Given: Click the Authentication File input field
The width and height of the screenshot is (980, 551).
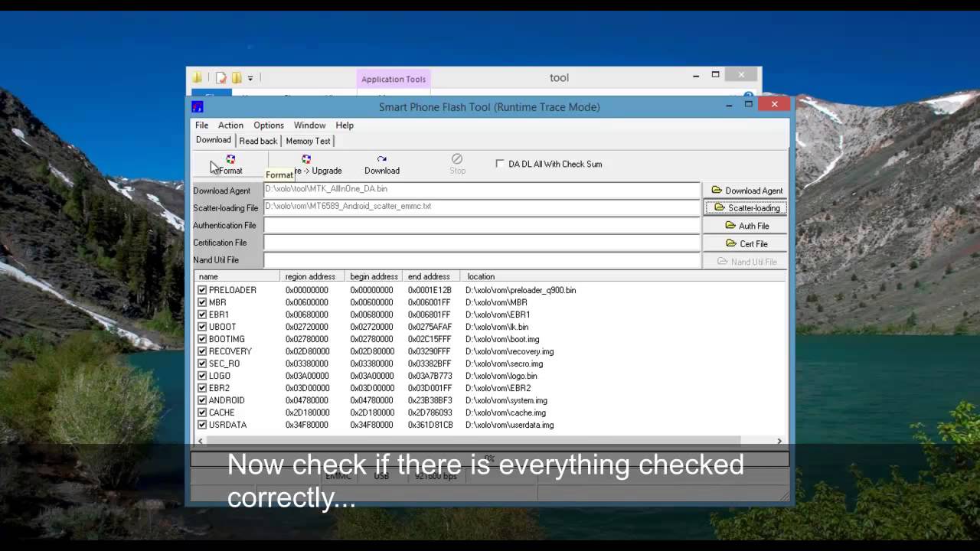Looking at the screenshot, I should (482, 225).
